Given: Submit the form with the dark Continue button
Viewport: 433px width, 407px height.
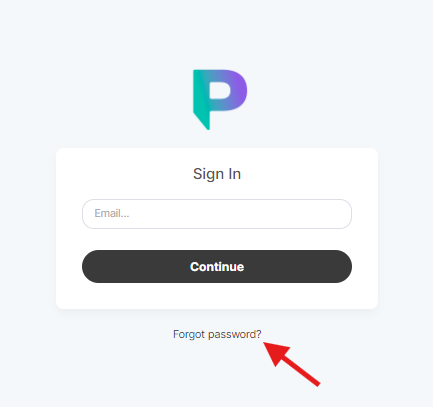Looking at the screenshot, I should pyautogui.click(x=217, y=267).
